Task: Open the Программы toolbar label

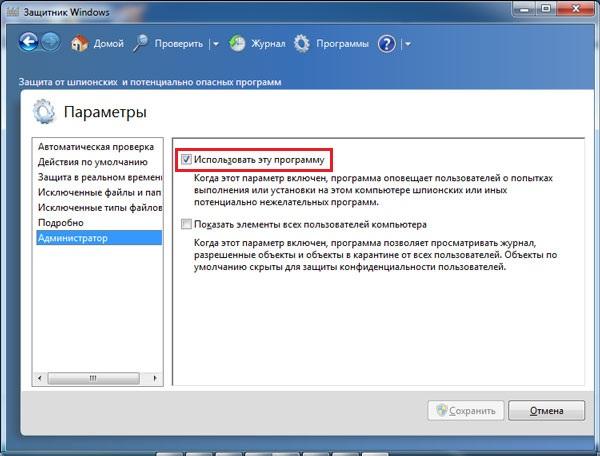Action: pos(342,44)
